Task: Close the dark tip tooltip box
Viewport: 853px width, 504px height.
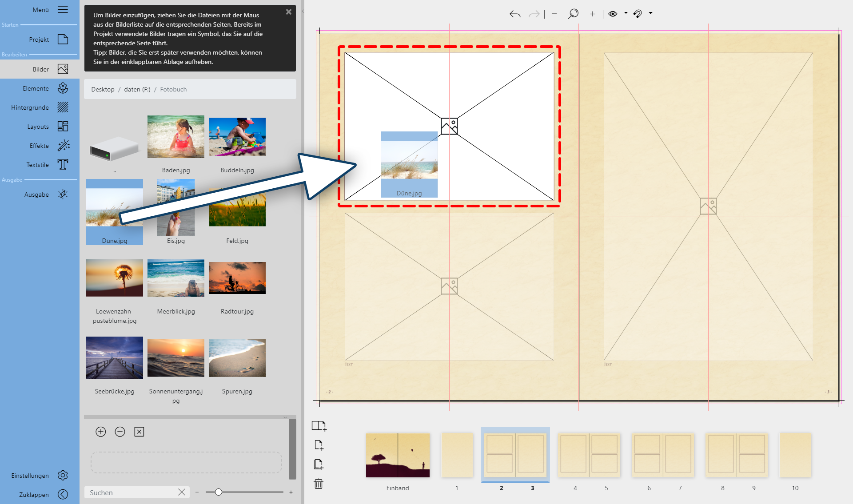Action: pyautogui.click(x=289, y=12)
